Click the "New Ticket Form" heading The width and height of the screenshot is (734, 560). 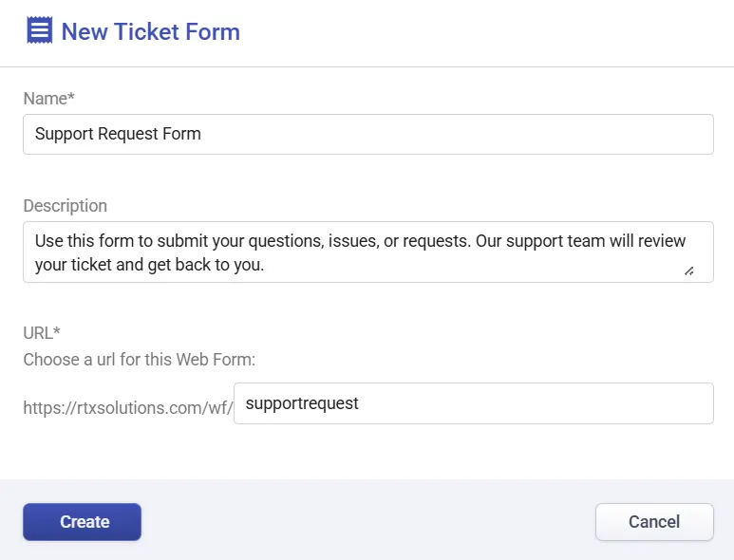coord(150,31)
